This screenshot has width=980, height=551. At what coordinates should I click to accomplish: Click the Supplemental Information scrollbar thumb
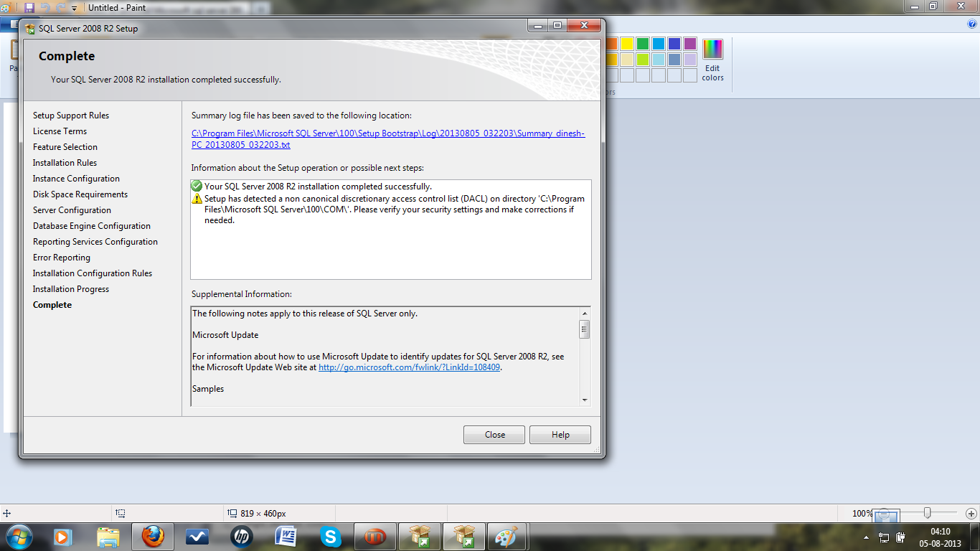point(585,329)
